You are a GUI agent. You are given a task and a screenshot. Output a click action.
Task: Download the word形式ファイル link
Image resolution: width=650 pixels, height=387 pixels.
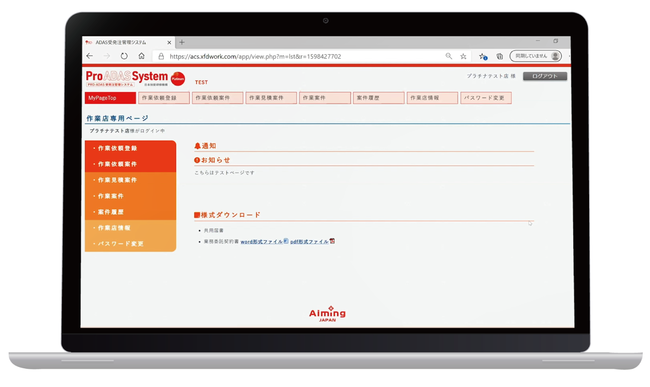point(262,242)
